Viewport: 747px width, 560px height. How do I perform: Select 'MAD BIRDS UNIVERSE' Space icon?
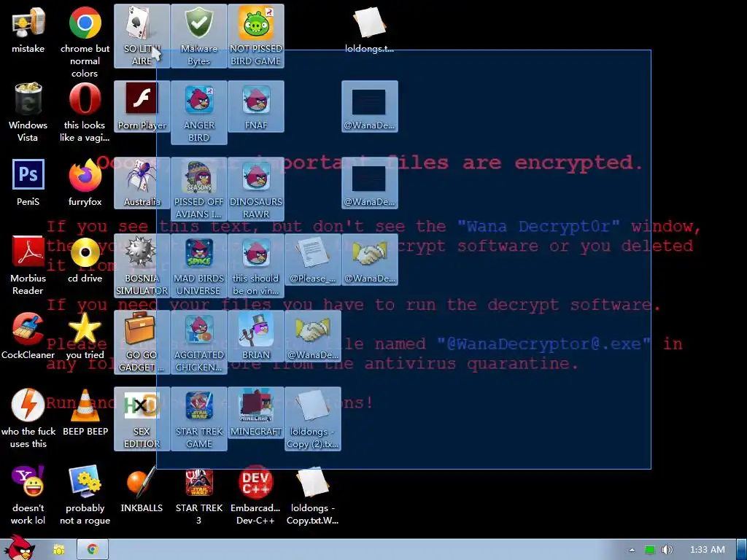click(199, 265)
